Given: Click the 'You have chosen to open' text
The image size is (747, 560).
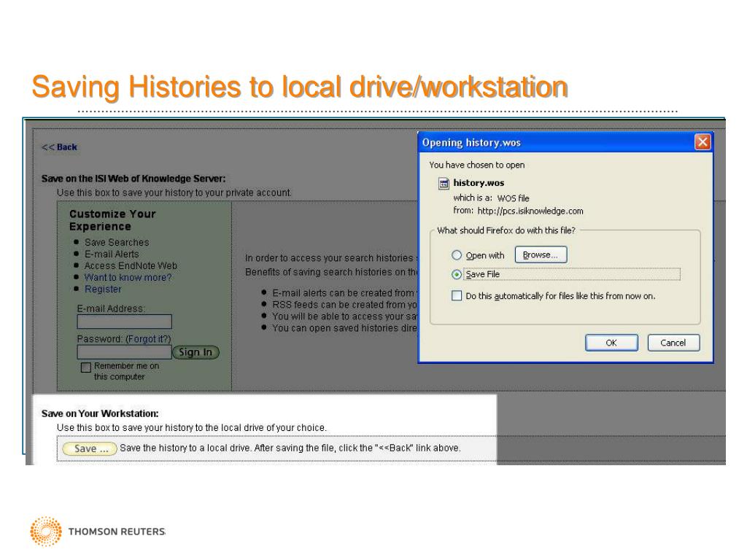Looking at the screenshot, I should coord(477,165).
